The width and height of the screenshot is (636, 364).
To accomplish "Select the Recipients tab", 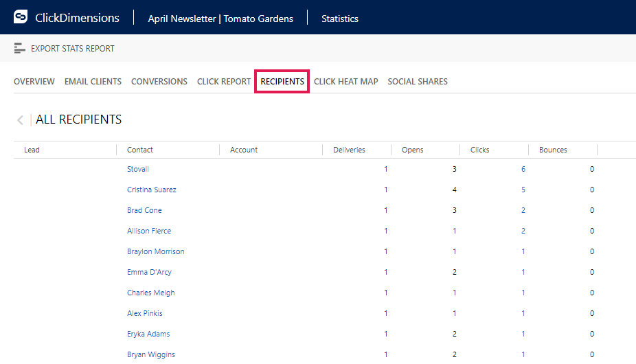I will coord(282,82).
